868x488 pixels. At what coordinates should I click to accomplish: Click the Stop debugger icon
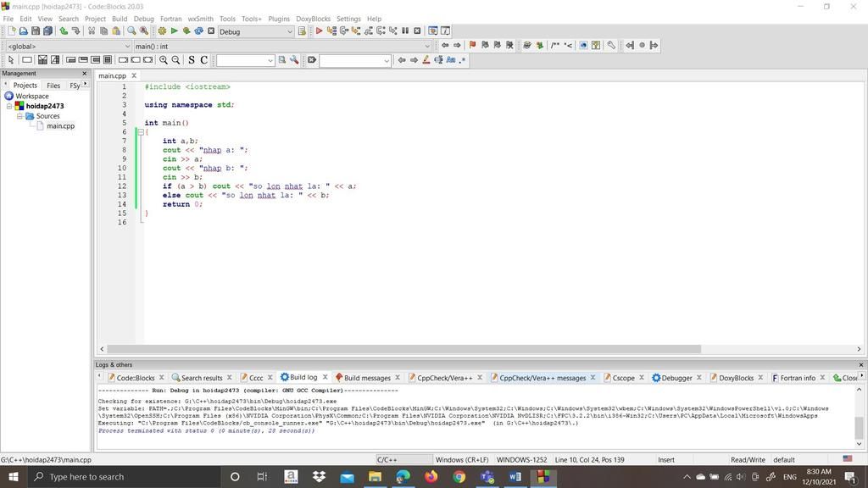(x=417, y=31)
